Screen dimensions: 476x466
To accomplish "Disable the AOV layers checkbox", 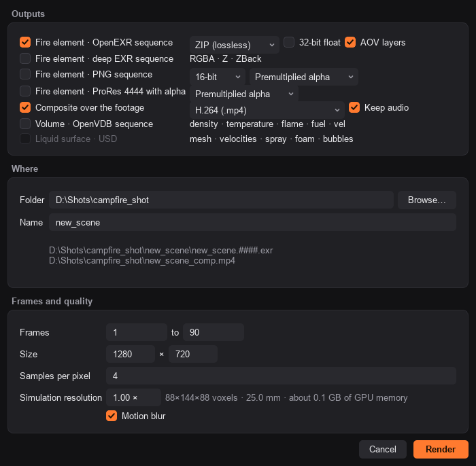I will click(350, 42).
